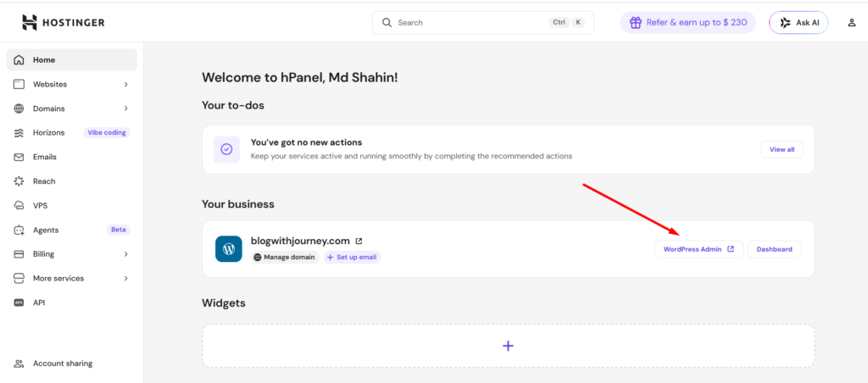Image resolution: width=868 pixels, height=383 pixels.
Task: Click the Account sharing people icon
Action: tap(19, 364)
